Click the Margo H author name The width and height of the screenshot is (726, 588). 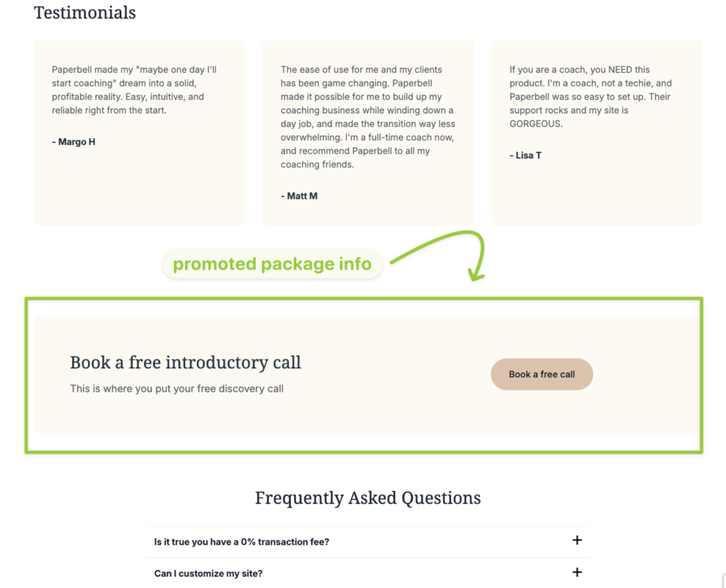[x=74, y=142]
